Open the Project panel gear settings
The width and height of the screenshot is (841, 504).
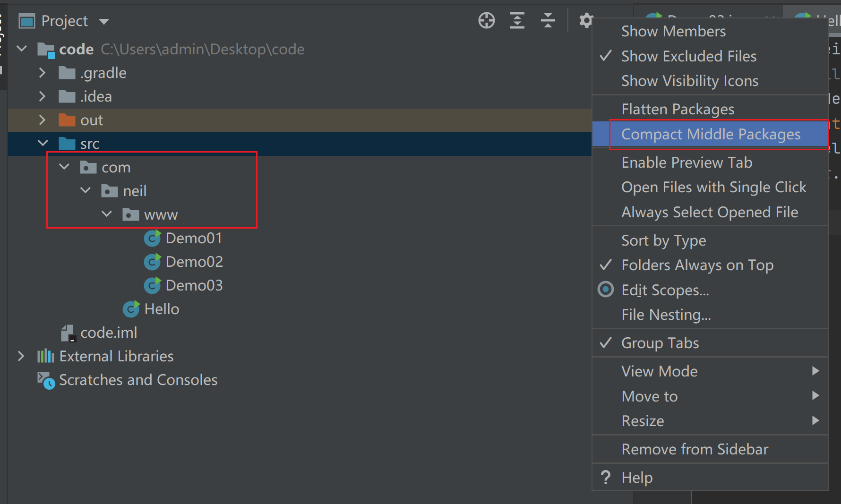(586, 21)
